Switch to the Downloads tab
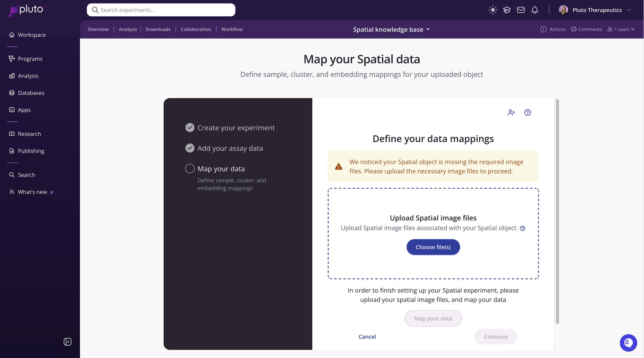 point(158,29)
